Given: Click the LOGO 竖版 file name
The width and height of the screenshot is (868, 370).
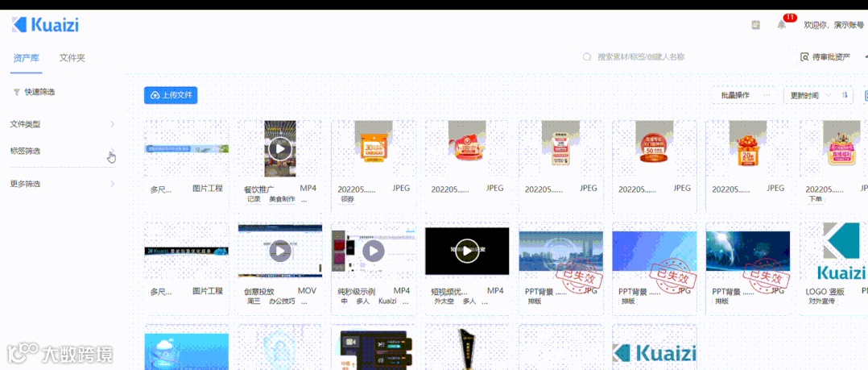Looking at the screenshot, I should [825, 291].
